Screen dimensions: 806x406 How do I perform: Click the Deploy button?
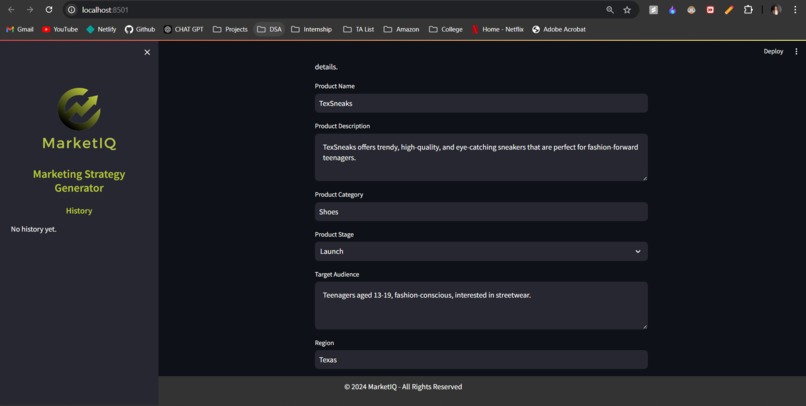coord(773,51)
